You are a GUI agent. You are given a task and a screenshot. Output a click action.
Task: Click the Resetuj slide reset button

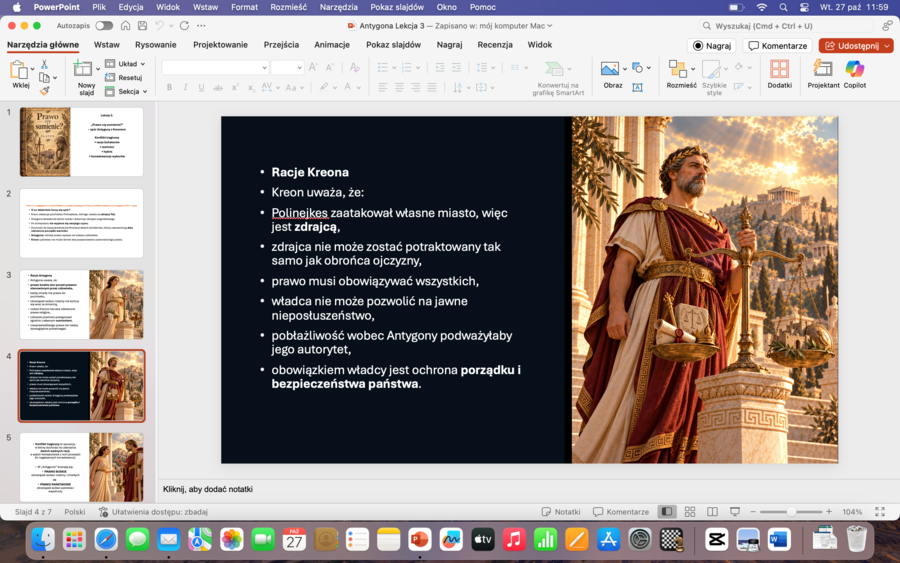[x=124, y=77]
